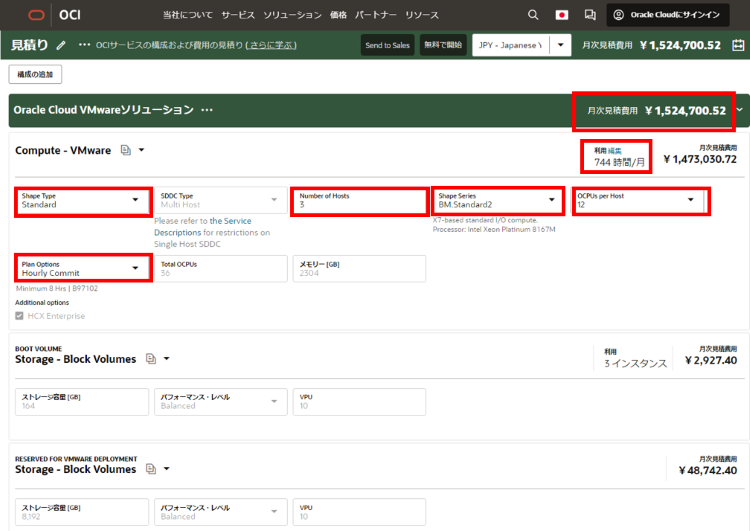Image resolution: width=750 pixels, height=531 pixels.
Task: Click the Japan flag country selector
Action: 562,15
